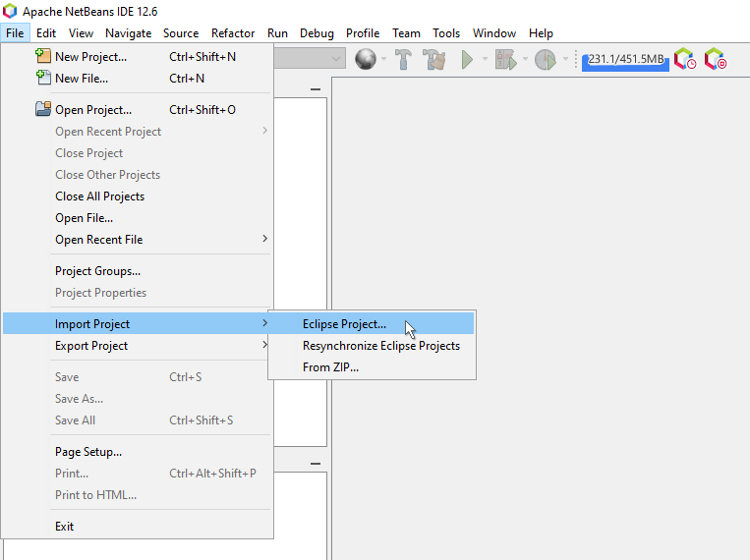Viewport: 750px width, 560px height.
Task: Expand the Open Recent File submenu arrow
Action: tap(265, 238)
